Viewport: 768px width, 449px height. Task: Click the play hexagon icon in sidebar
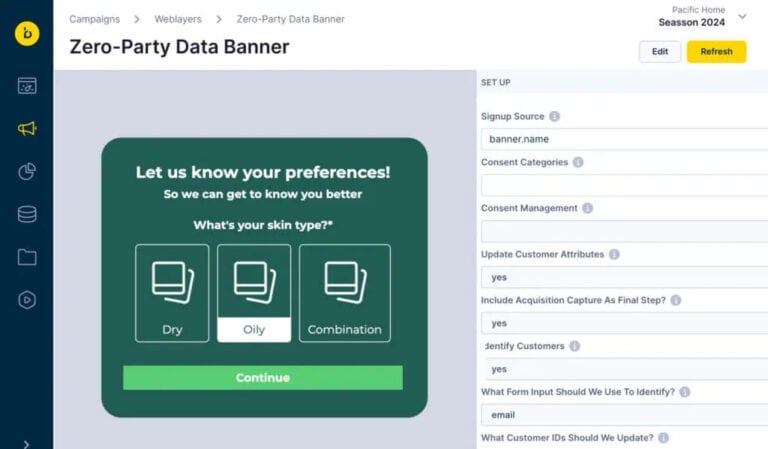(x=27, y=300)
